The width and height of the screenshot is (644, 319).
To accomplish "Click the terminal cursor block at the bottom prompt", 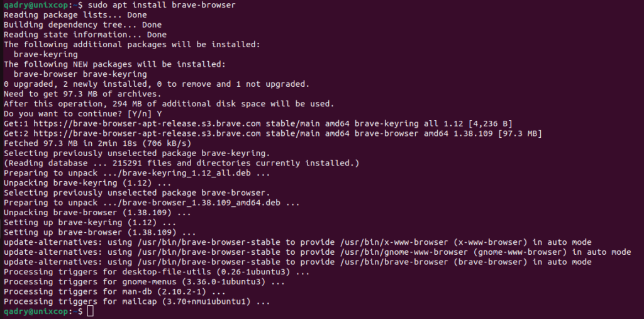I will point(91,311).
